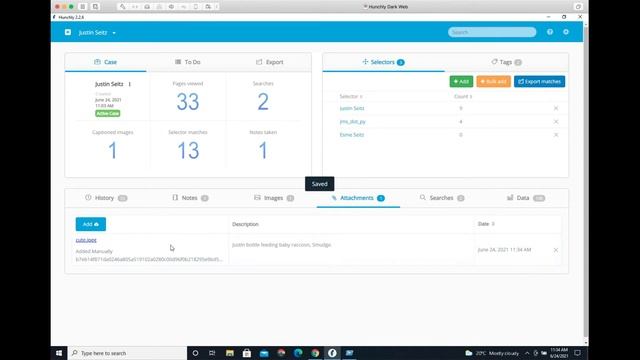Open the Selectors tab
Image resolution: width=640 pixels, height=360 pixels.
pos(383,62)
